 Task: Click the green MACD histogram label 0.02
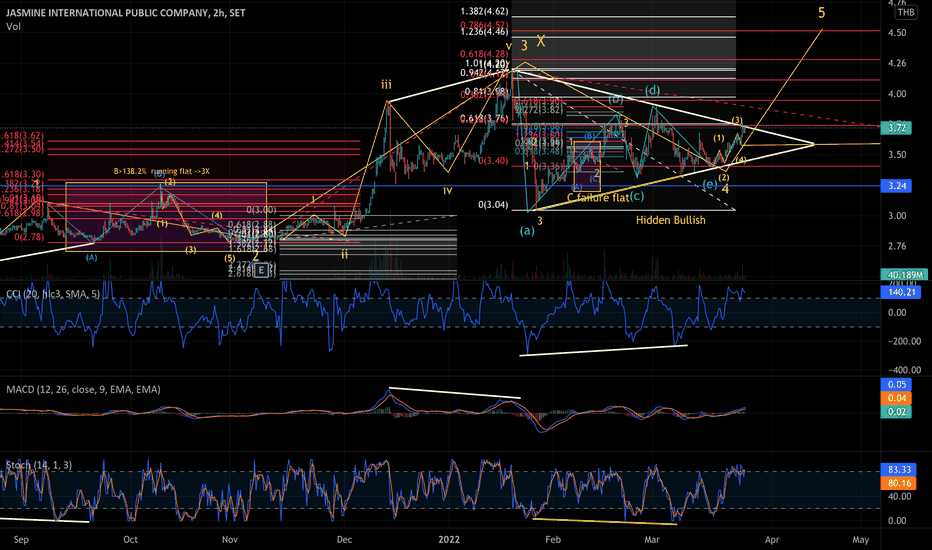pos(896,412)
